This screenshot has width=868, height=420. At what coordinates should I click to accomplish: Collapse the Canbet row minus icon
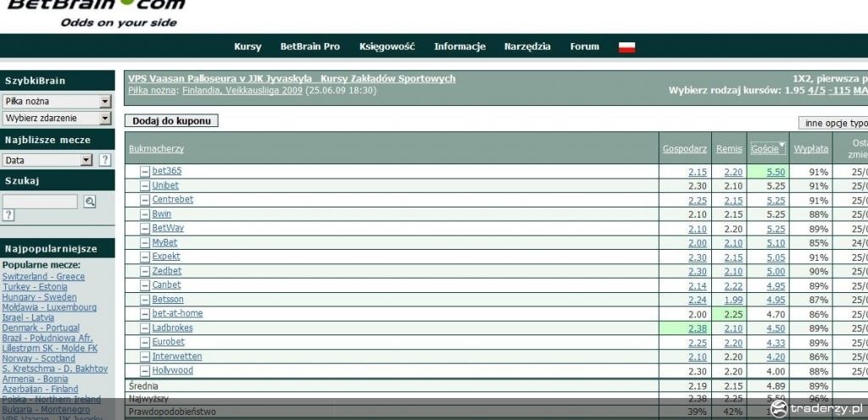click(145, 285)
